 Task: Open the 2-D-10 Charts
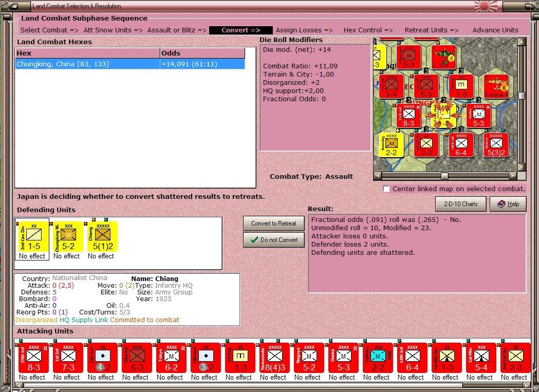[460, 204]
